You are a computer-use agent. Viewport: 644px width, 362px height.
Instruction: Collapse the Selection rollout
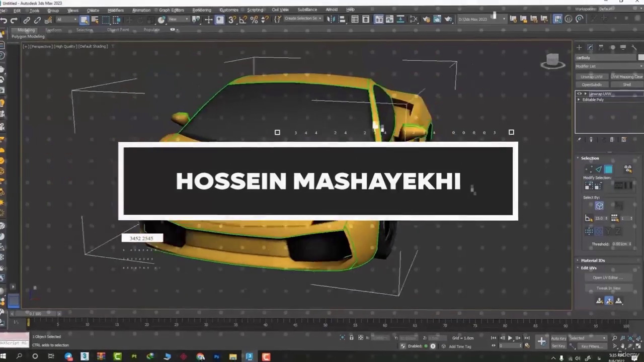click(x=590, y=158)
